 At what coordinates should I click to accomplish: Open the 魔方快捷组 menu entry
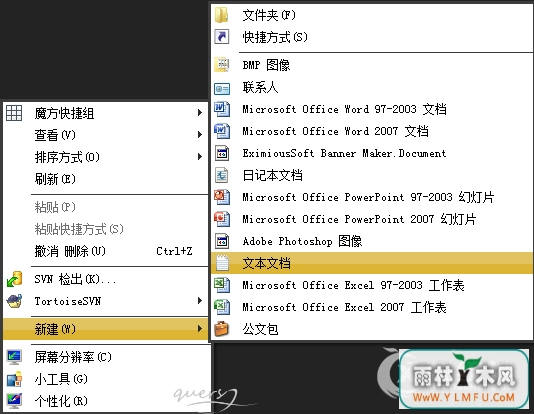point(106,113)
